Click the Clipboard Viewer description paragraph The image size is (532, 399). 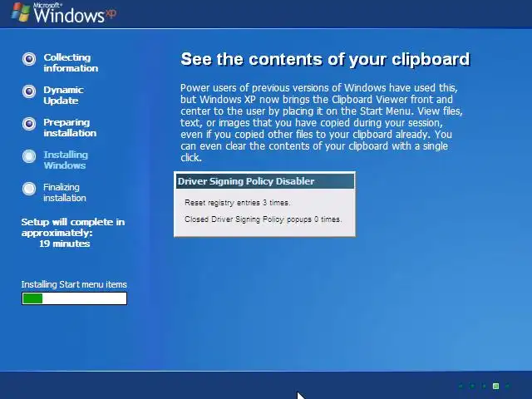[x=322, y=123]
